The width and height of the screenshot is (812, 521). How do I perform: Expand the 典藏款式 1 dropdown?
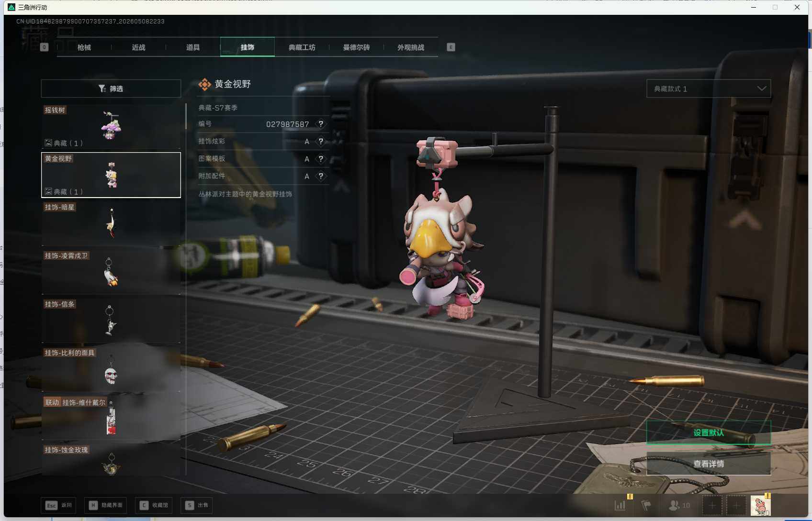[x=709, y=89]
